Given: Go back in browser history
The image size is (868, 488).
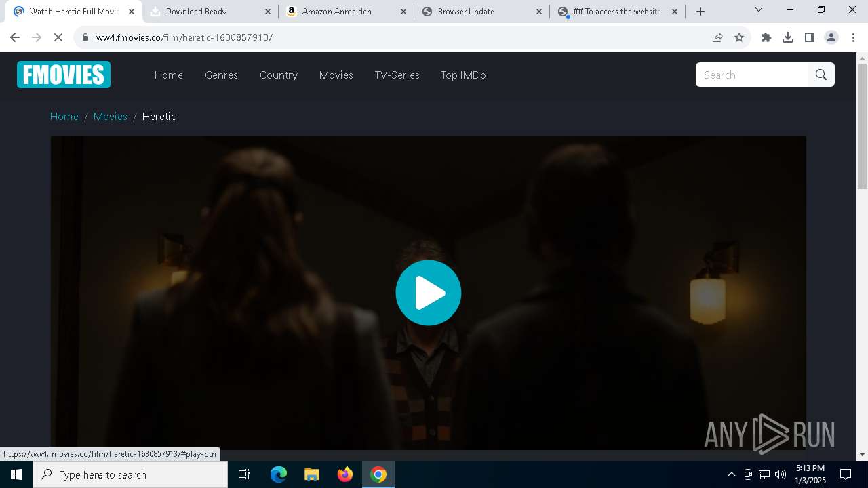Looking at the screenshot, I should (x=15, y=37).
